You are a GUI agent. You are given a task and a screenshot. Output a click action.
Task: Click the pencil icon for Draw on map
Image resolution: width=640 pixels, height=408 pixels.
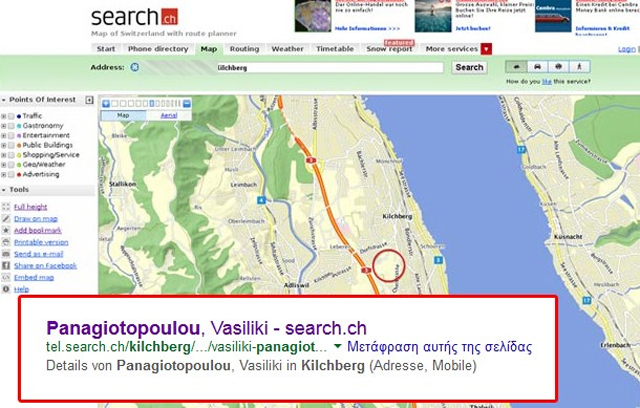pos(6,218)
